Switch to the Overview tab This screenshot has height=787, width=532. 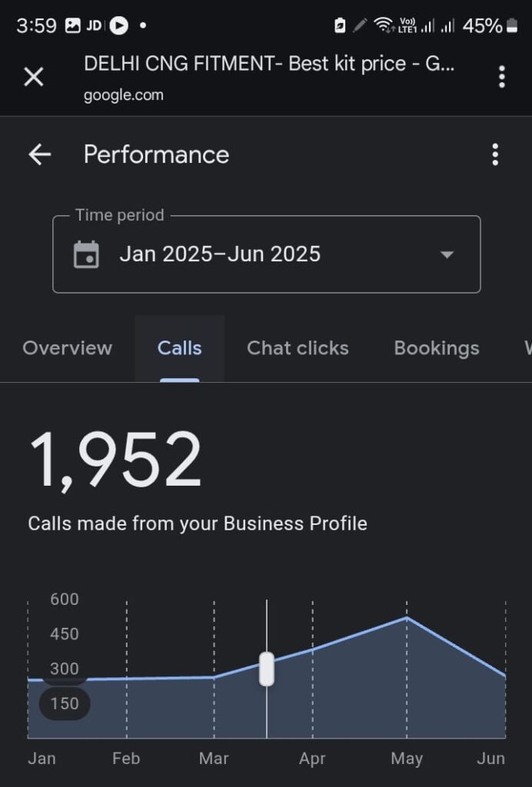point(68,348)
